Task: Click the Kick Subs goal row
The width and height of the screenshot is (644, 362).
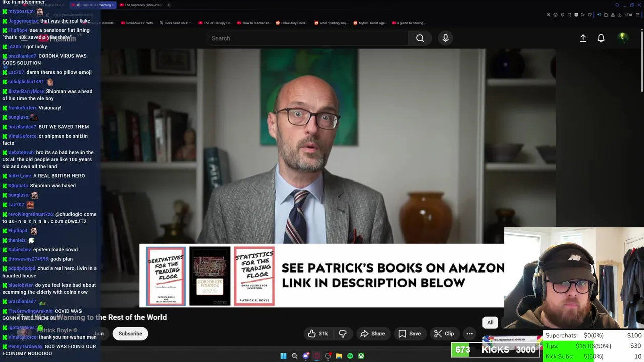Action: tap(593, 356)
